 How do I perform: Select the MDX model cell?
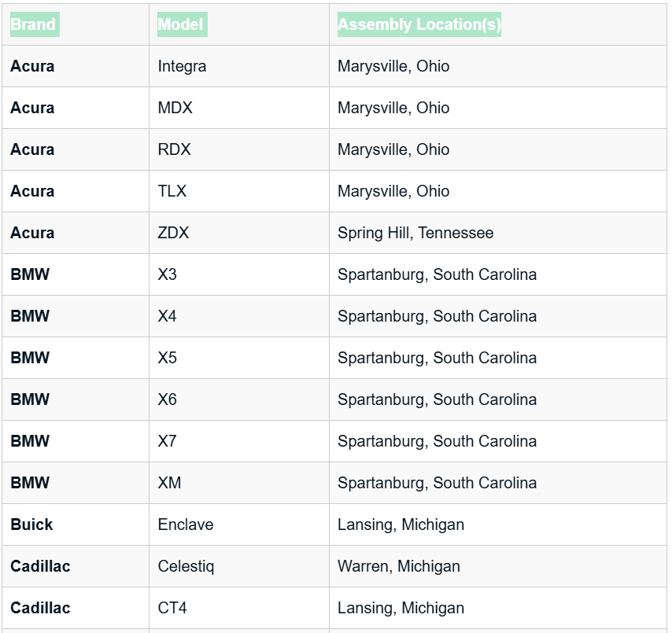pos(175,108)
